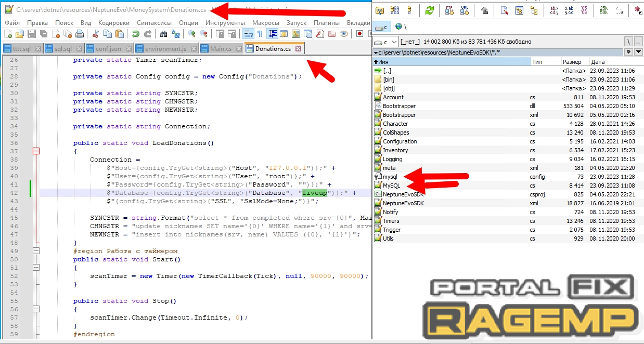Open the drive selection dropdown
This screenshot has width=644, height=344.
click(x=386, y=42)
